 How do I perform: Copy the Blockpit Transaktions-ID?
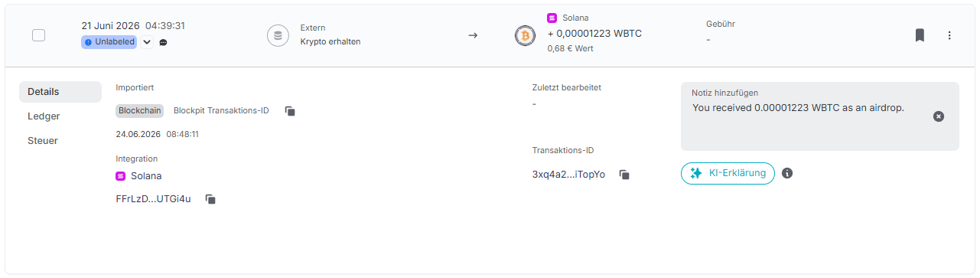(290, 111)
